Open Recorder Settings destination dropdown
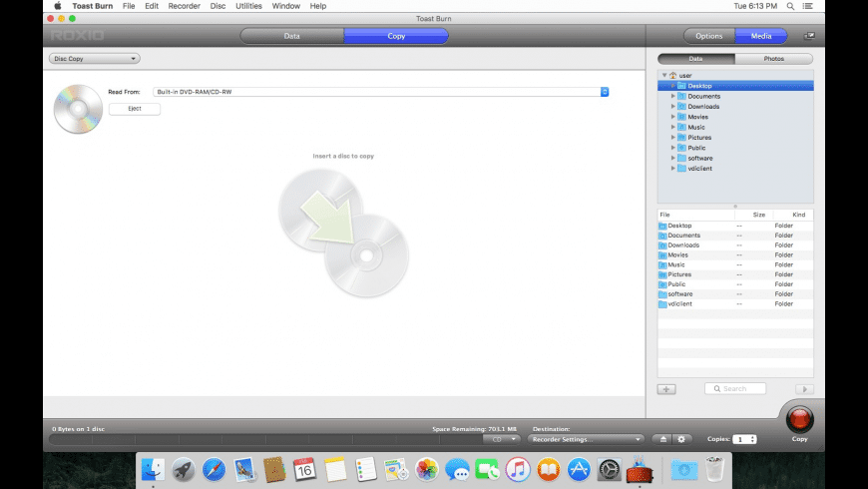 (586, 439)
